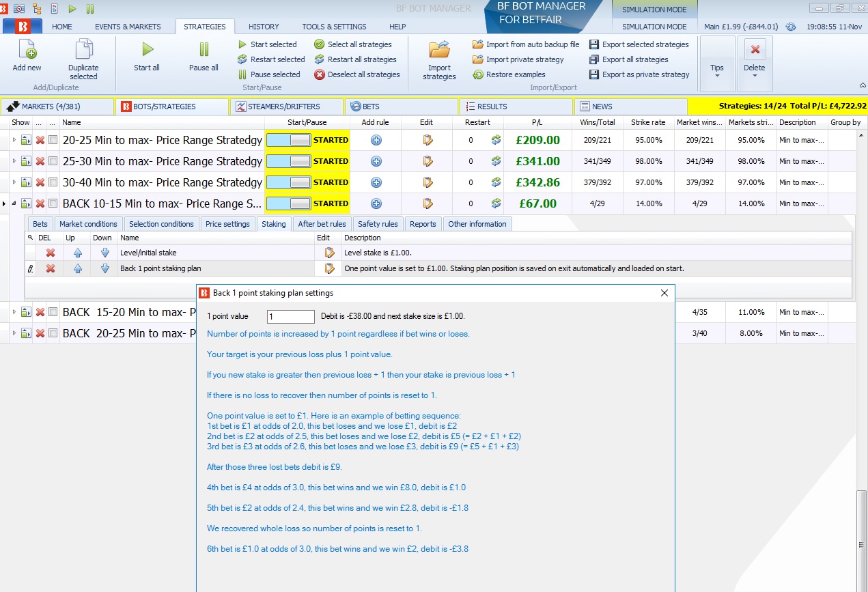Open the Price settings sub-tab
The width and height of the screenshot is (868, 592).
(x=227, y=224)
